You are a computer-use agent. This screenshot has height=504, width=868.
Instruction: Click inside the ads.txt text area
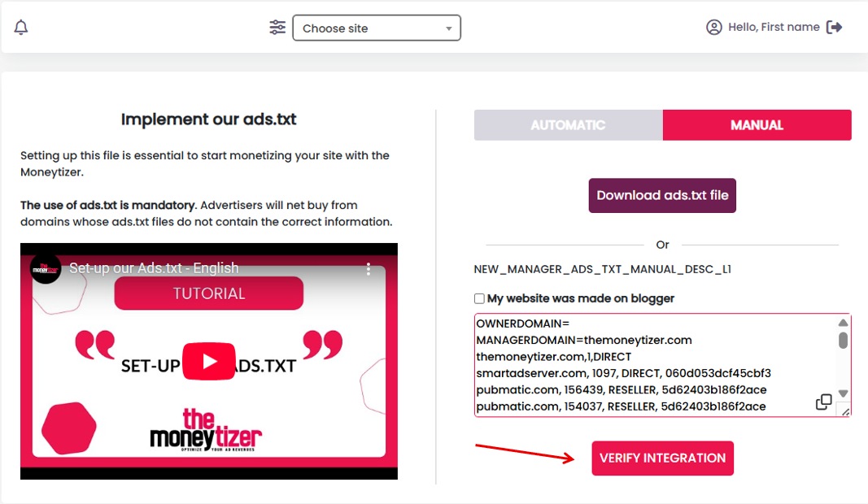[x=656, y=365]
